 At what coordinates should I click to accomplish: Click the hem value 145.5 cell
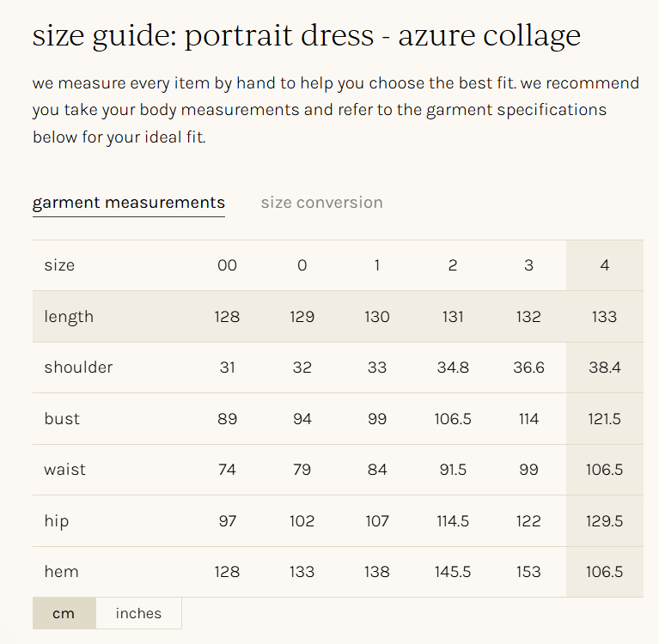[453, 572]
